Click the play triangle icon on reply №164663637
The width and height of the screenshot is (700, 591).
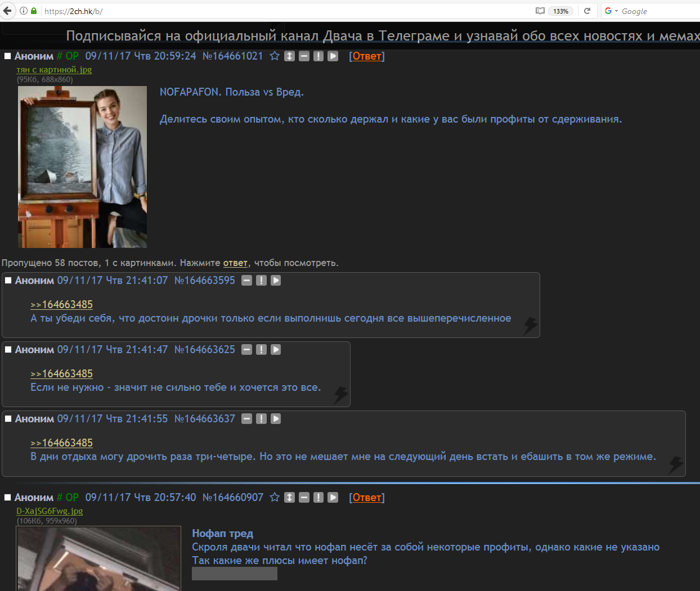pyautogui.click(x=276, y=418)
